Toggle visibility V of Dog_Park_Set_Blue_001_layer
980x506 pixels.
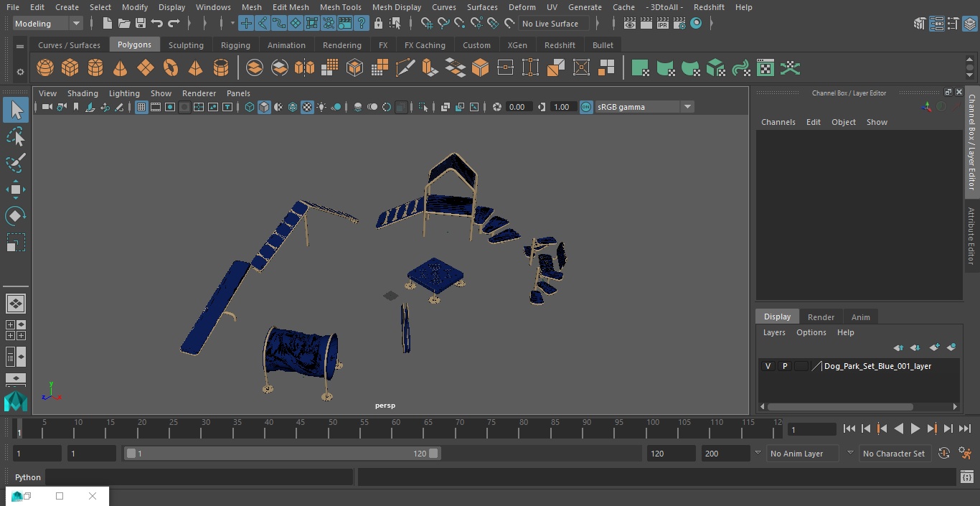(x=768, y=366)
